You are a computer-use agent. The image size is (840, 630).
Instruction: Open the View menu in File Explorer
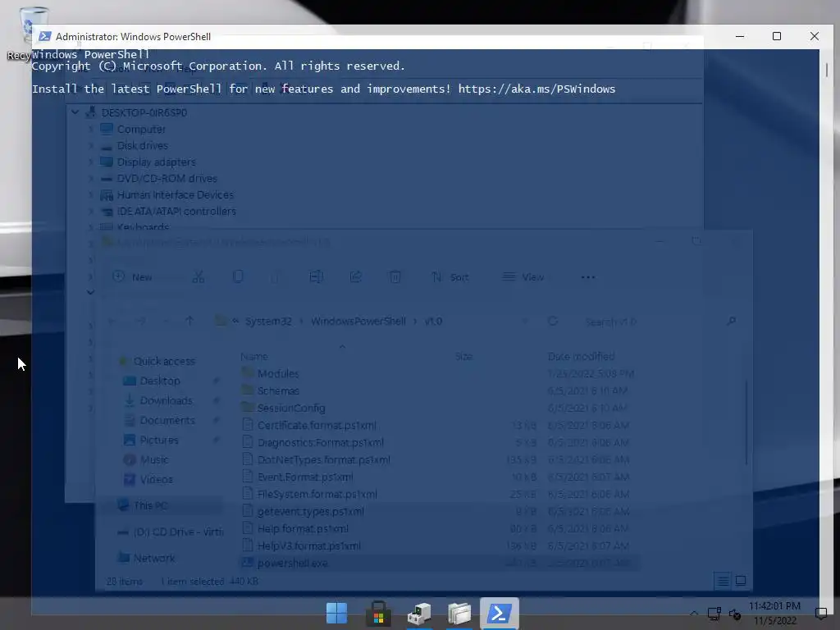click(x=523, y=277)
